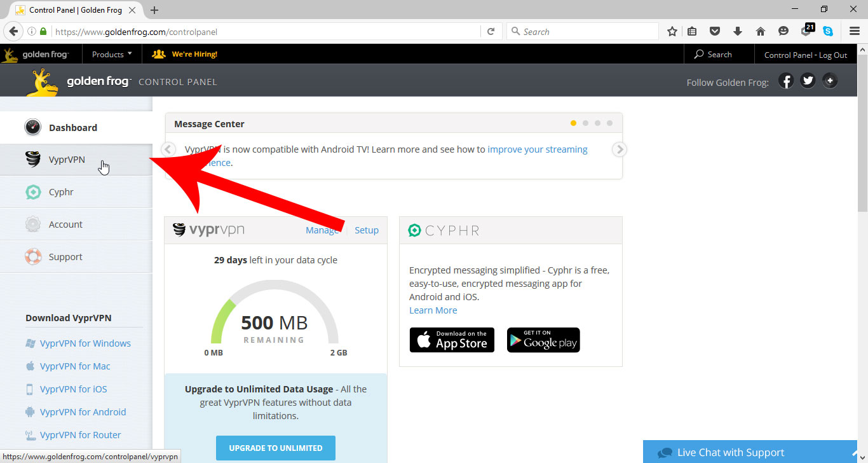This screenshot has height=463, width=868.
Task: Download VyprVPN for Windows
Action: [x=85, y=343]
